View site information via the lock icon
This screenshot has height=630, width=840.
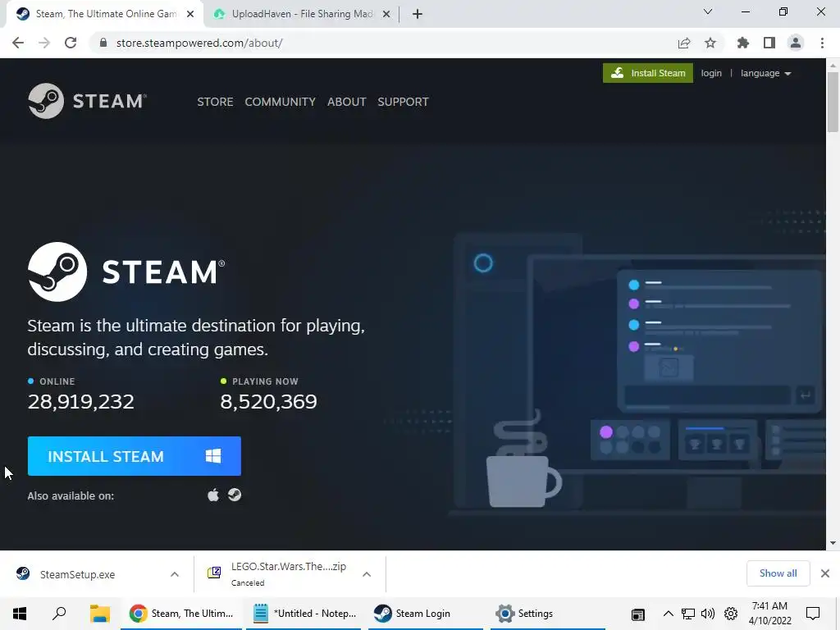click(x=103, y=43)
